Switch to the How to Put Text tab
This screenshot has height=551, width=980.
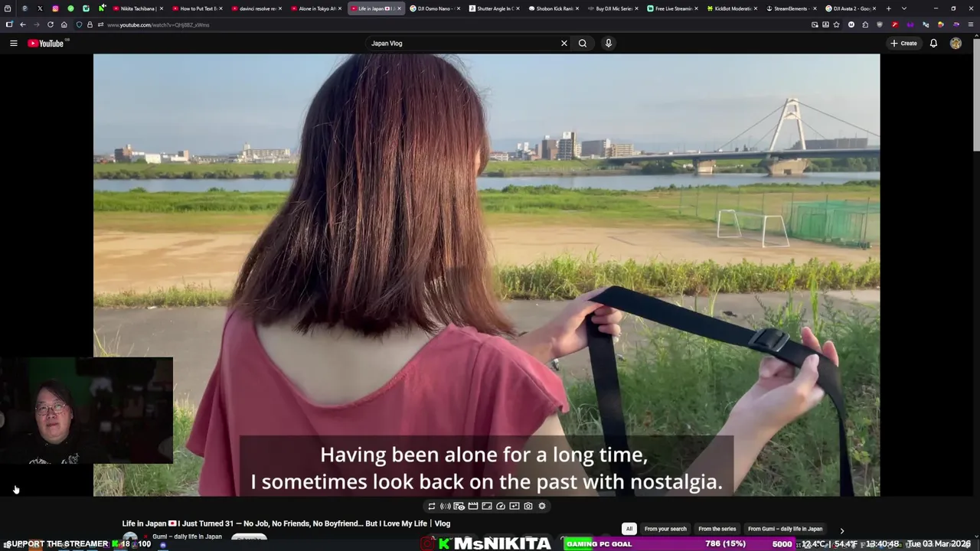[197, 8]
